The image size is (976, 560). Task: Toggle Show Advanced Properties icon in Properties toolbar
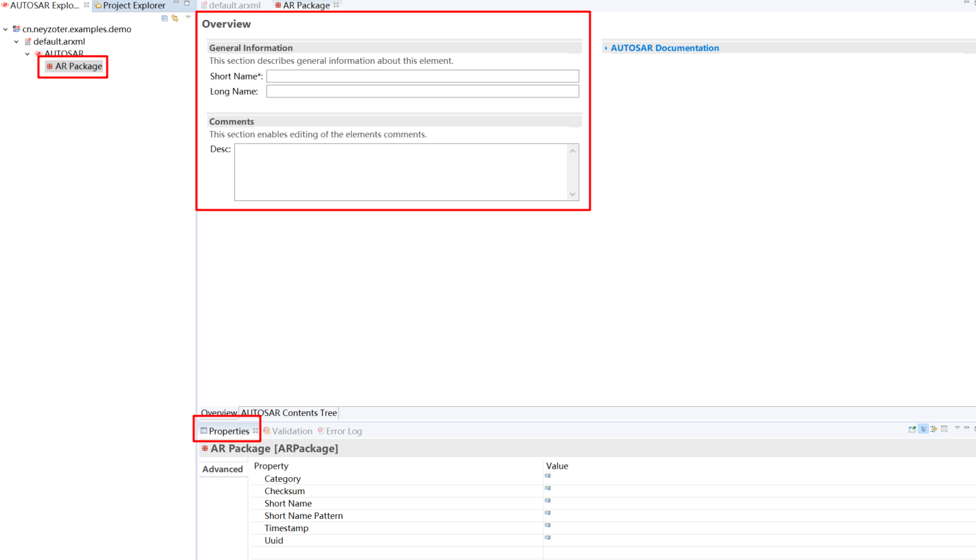click(933, 429)
